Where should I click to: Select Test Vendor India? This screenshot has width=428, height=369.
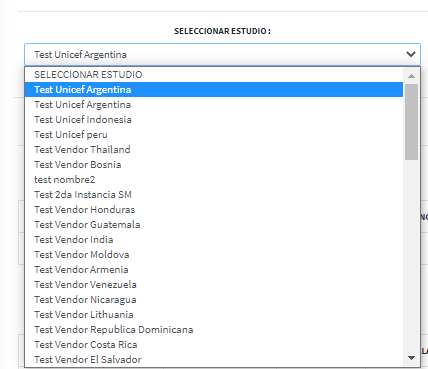[214, 240]
